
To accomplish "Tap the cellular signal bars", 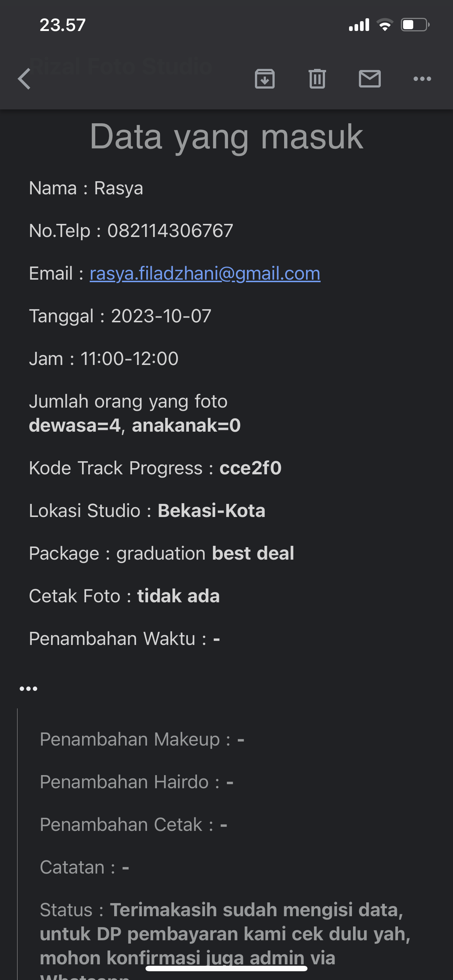I will pyautogui.click(x=359, y=25).
